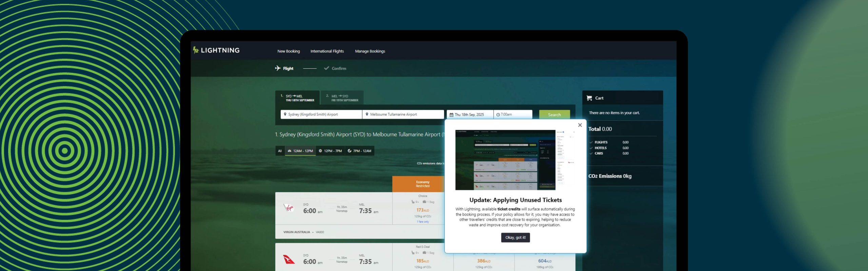Image resolution: width=868 pixels, height=271 pixels.
Task: Click the calendar icon in the date field
Action: [451, 115]
